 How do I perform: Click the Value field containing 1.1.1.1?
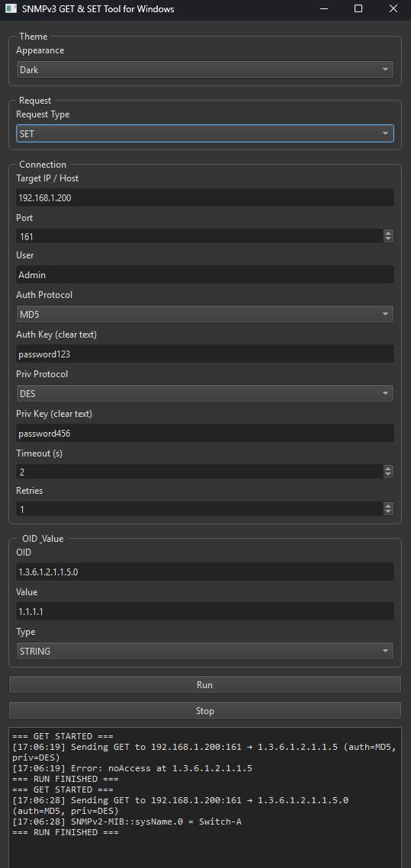(x=204, y=612)
